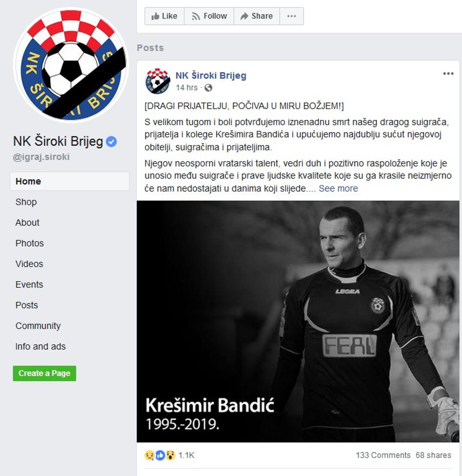
Task: Expand post text with See more
Action: (x=338, y=189)
